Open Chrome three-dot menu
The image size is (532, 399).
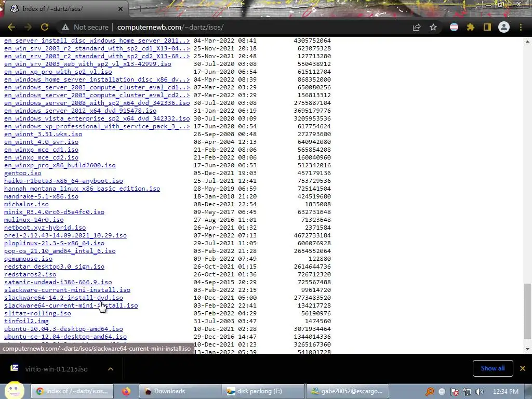click(521, 27)
